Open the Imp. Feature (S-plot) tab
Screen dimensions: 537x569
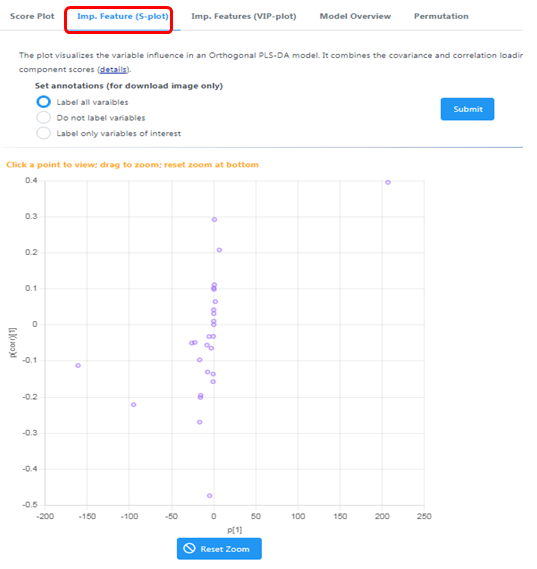point(123,16)
